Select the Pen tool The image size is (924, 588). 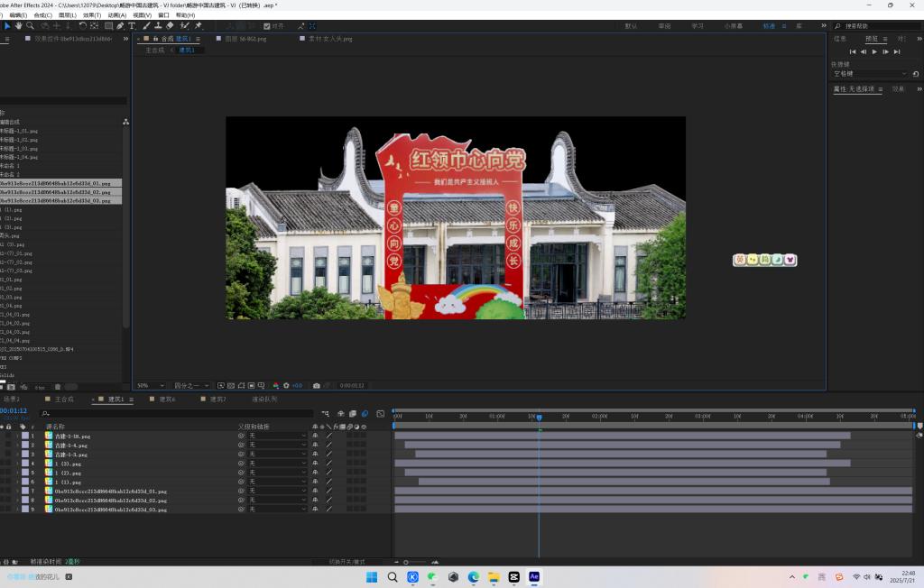point(120,26)
